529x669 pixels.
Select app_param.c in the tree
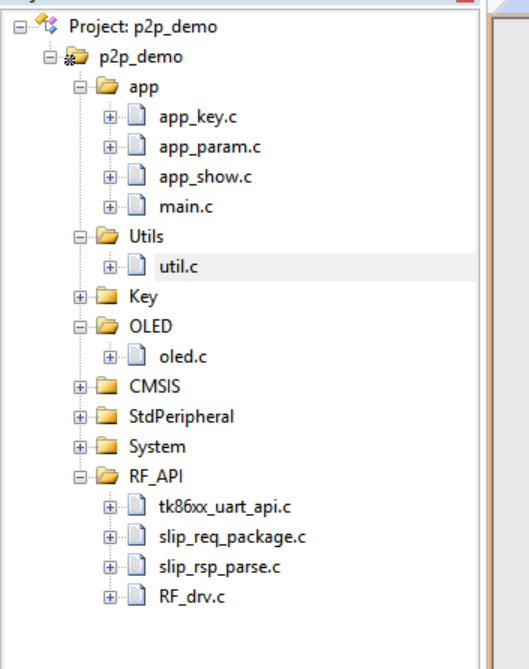(x=210, y=147)
